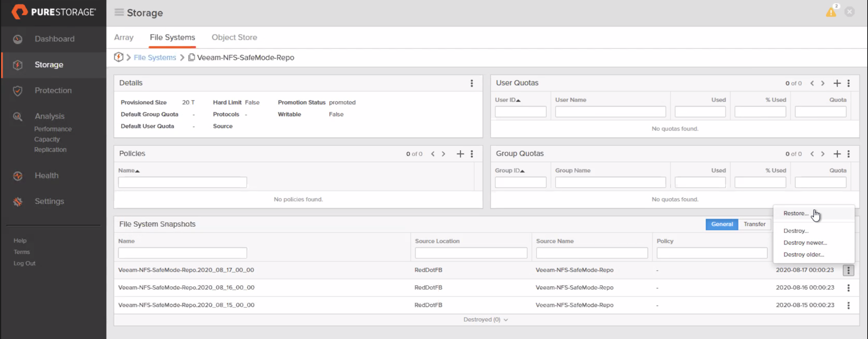Switch snapshots view to General

tap(722, 224)
